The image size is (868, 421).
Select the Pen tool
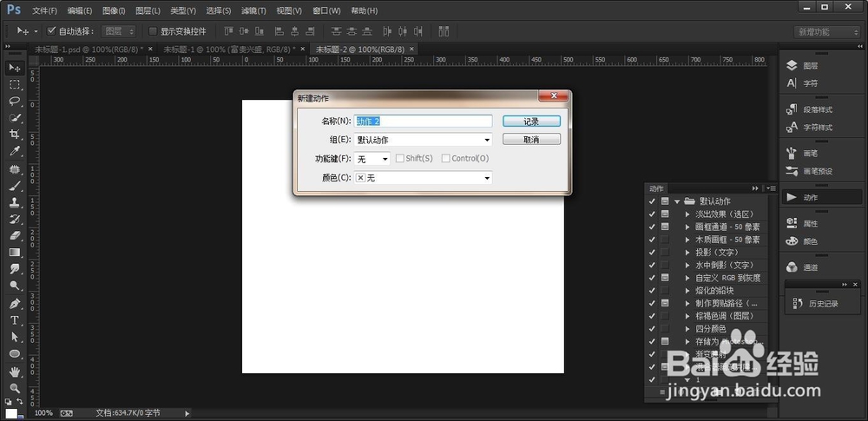point(15,304)
